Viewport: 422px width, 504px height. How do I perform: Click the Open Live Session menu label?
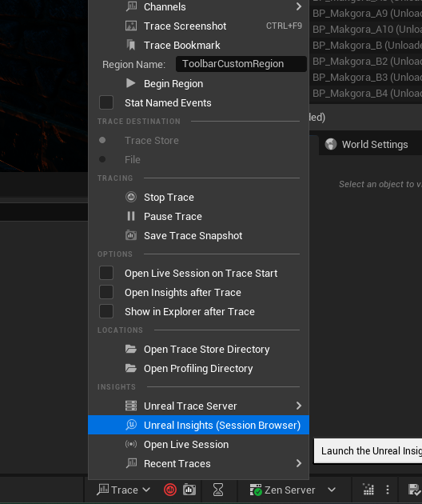[186, 445]
